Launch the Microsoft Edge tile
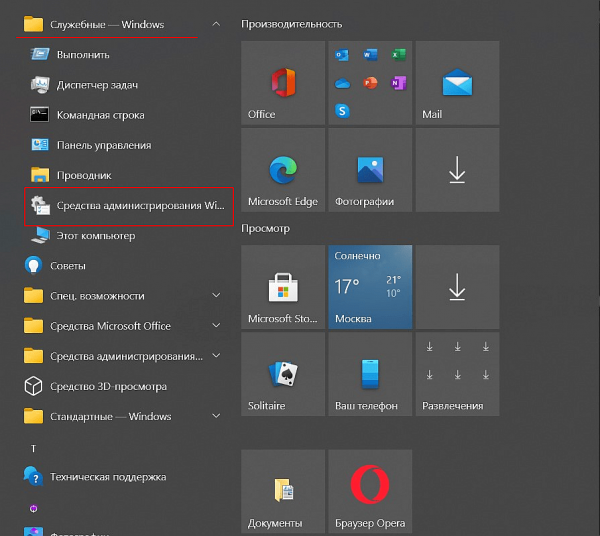Viewport: 600px width, 536px height. coord(283,170)
